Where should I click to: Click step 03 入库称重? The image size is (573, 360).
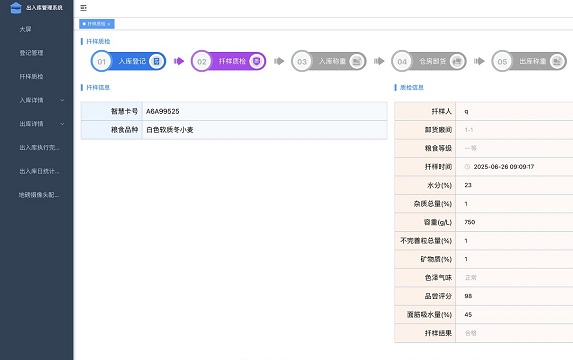[329, 61]
